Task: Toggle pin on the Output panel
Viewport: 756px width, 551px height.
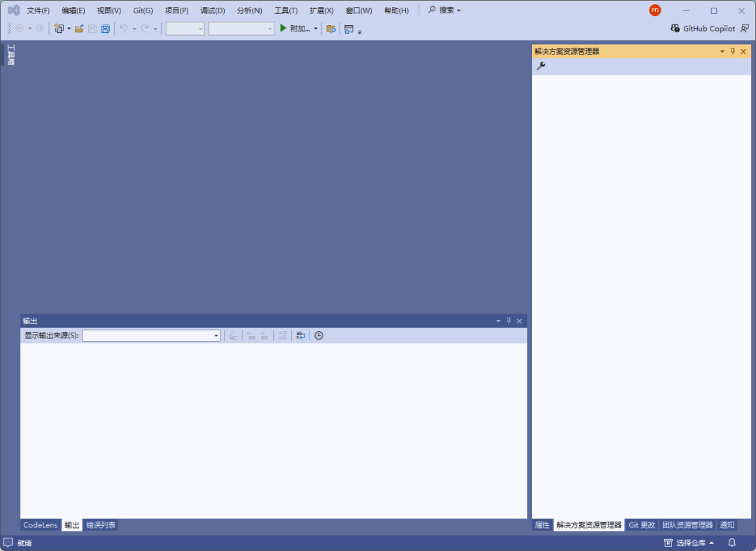Action: coord(509,321)
